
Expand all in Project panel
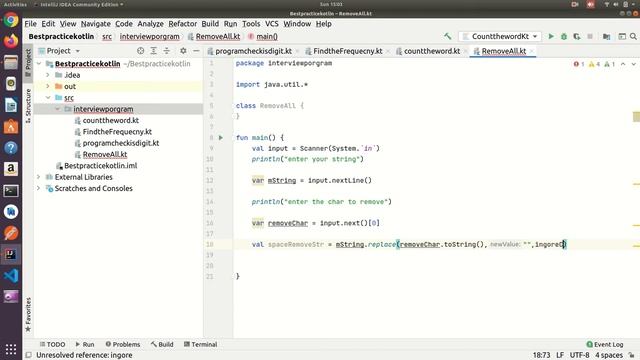pos(153,51)
